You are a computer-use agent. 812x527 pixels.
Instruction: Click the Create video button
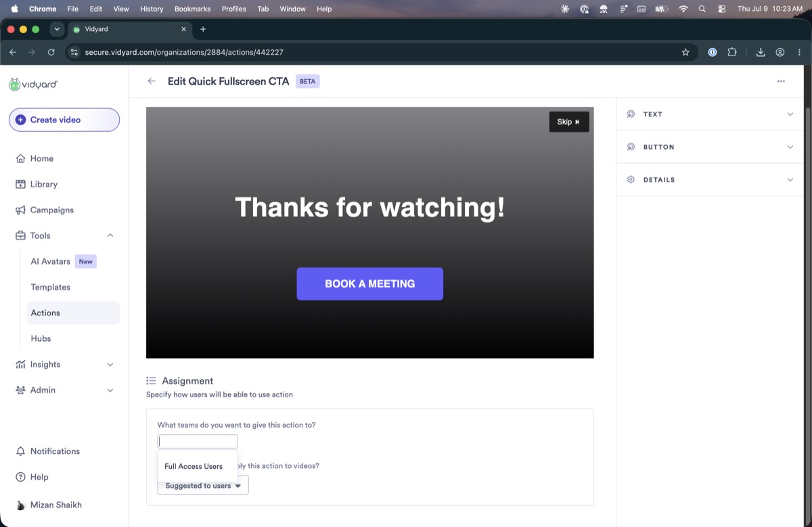pyautogui.click(x=64, y=120)
